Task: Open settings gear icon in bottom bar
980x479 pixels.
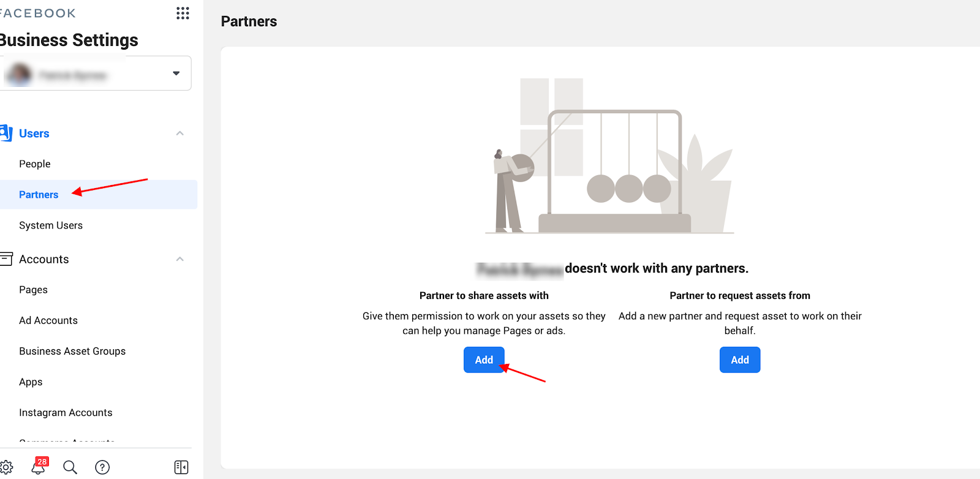Action: [7, 467]
